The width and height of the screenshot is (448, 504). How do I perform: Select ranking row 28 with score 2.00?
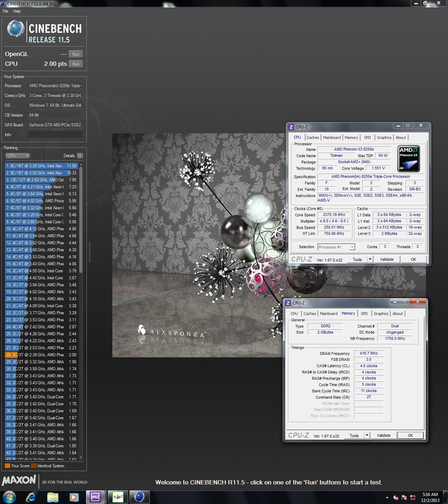[41, 355]
